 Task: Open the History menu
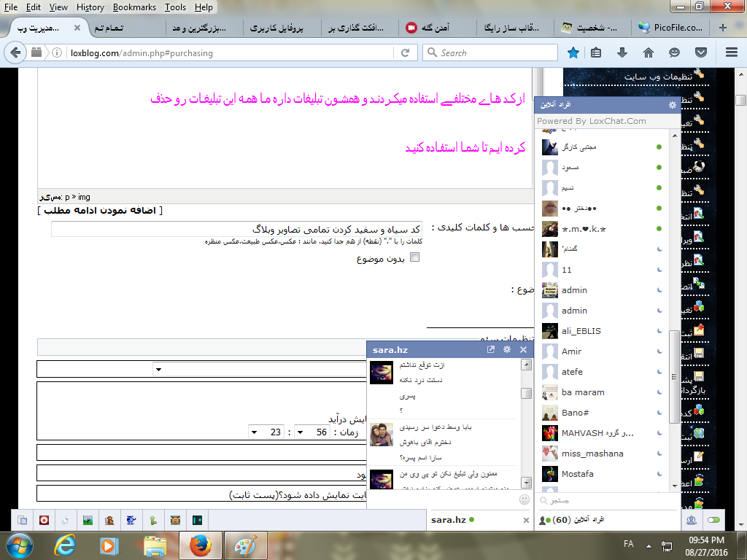90,7
